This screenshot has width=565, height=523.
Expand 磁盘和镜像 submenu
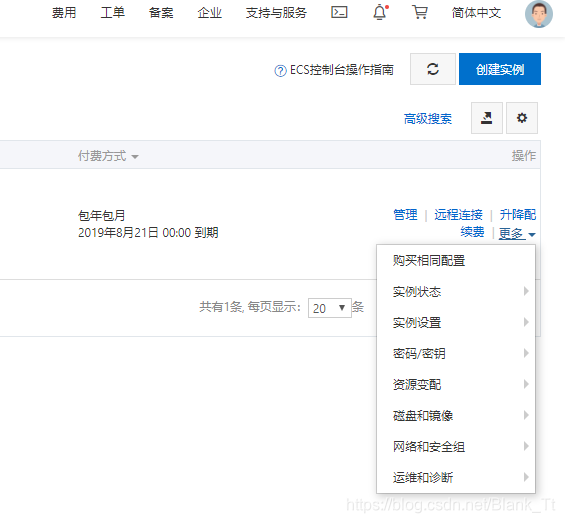click(x=456, y=415)
